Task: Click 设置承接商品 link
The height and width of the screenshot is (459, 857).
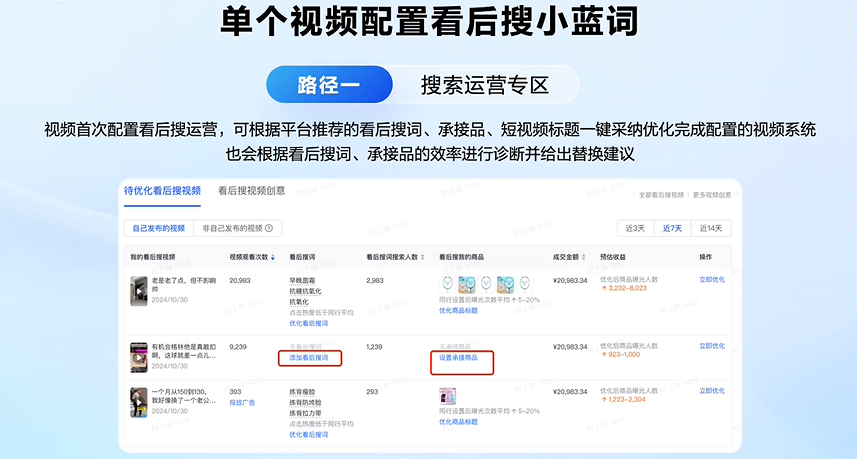Action: 458,357
